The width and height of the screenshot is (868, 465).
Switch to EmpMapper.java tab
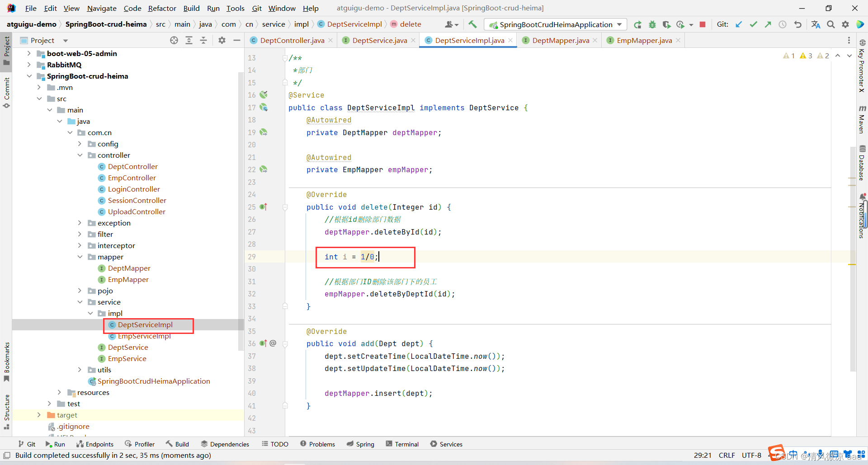644,40
